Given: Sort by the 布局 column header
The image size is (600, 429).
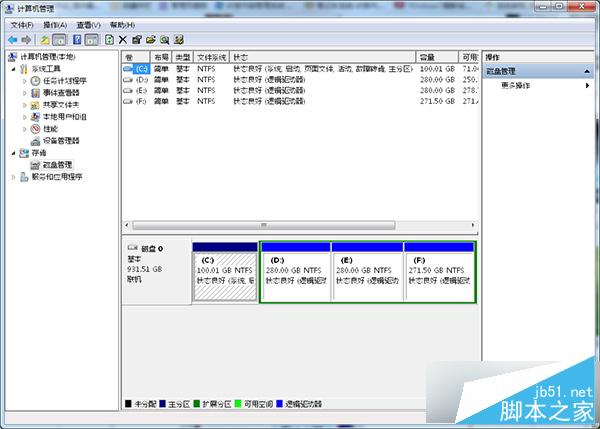Looking at the screenshot, I should (161, 57).
